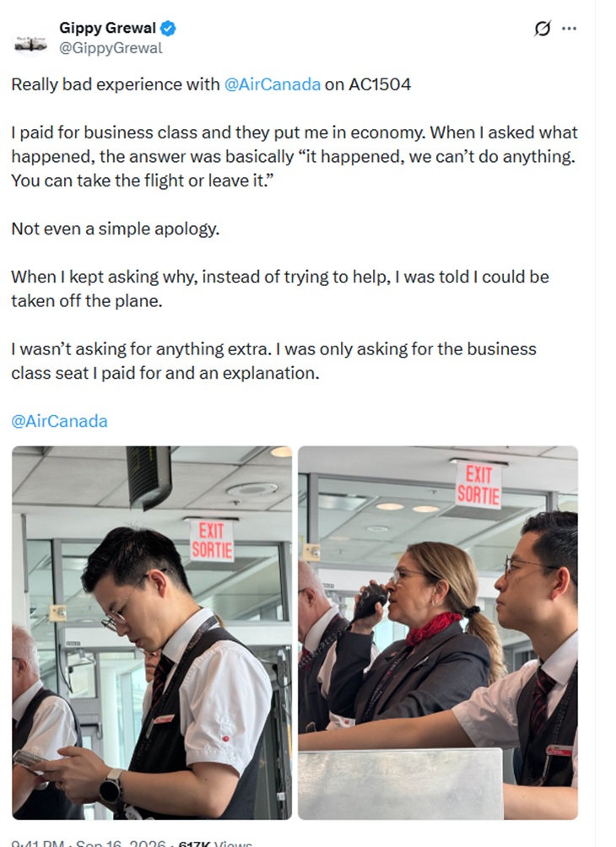The image size is (616, 847).
Task: Open the three-dot More options menu
Action: (569, 29)
